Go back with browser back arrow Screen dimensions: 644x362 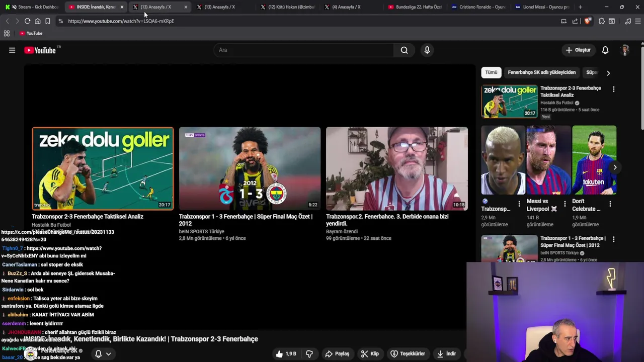[x=7, y=21]
